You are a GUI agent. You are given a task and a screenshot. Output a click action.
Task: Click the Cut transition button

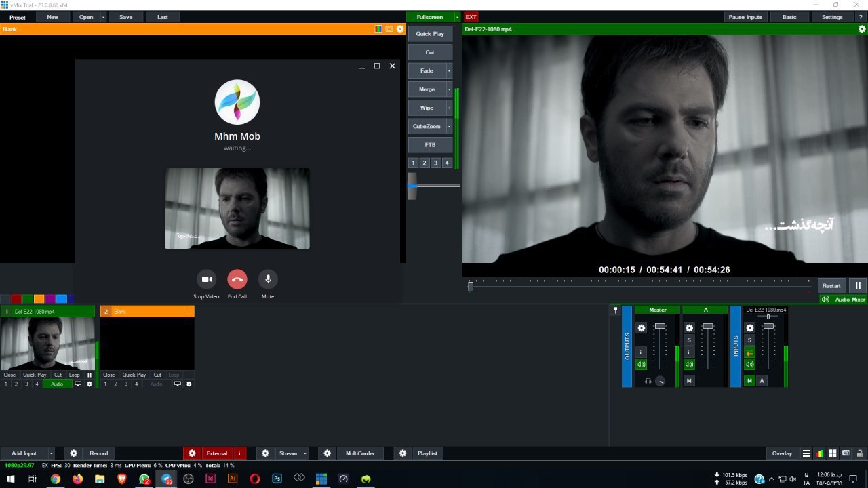pos(430,52)
